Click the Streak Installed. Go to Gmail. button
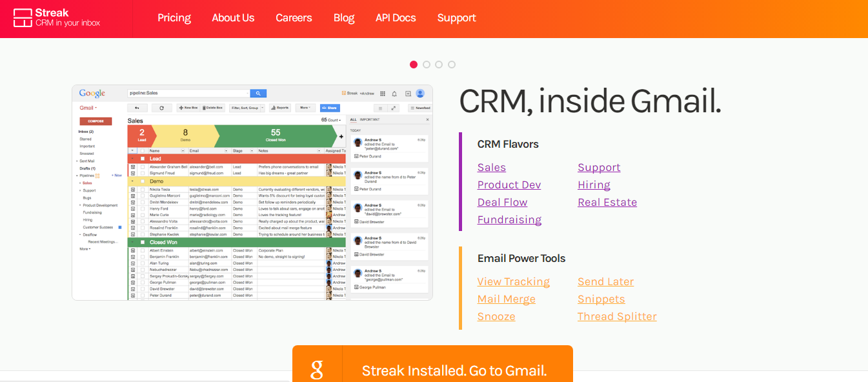 click(432, 364)
